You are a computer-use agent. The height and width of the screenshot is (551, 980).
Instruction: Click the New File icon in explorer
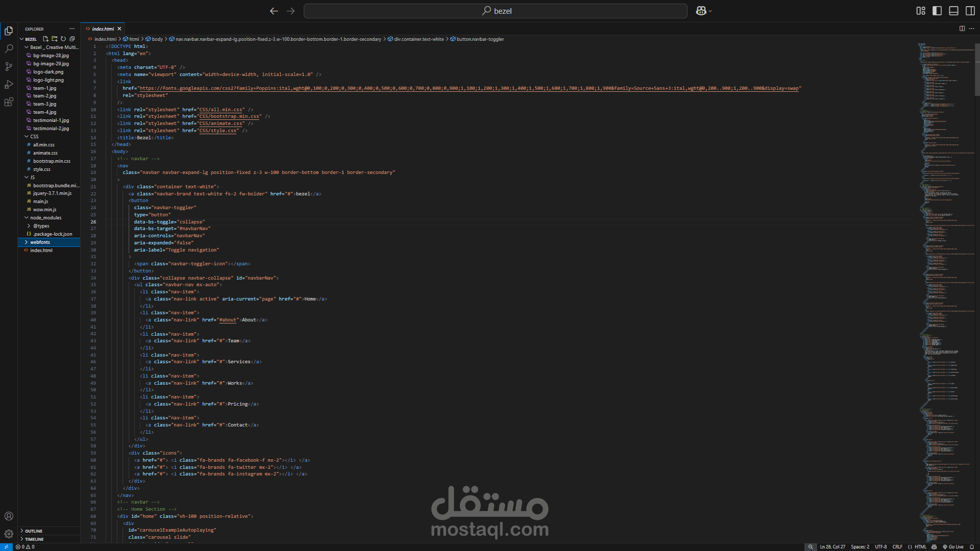coord(45,39)
